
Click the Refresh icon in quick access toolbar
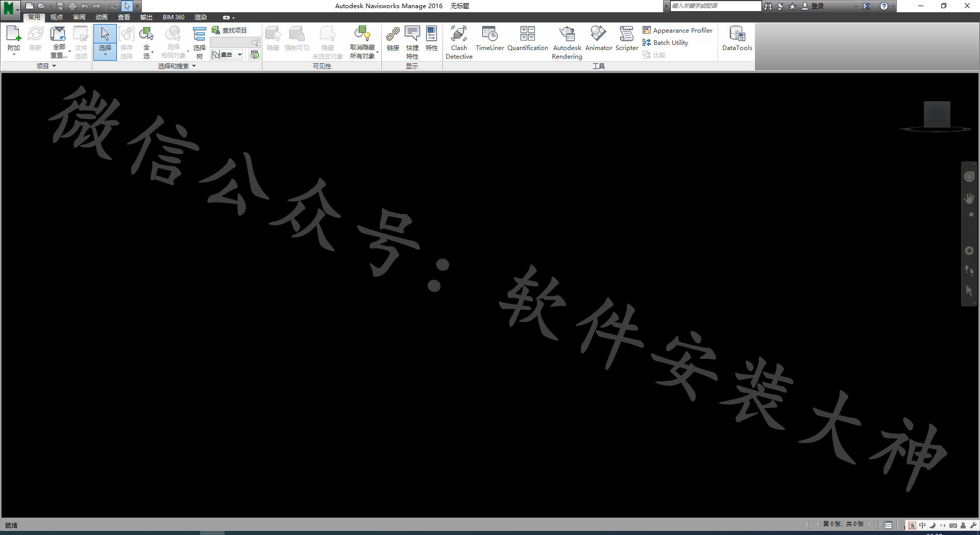tap(115, 6)
